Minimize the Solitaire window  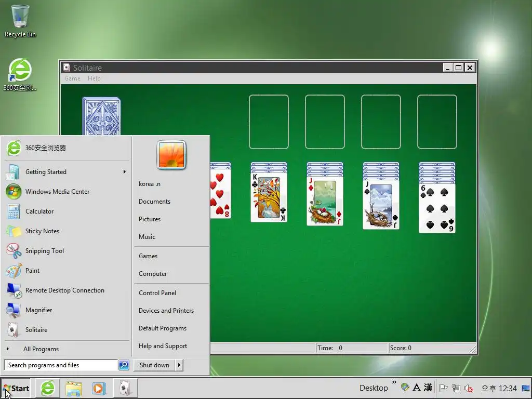coord(447,68)
